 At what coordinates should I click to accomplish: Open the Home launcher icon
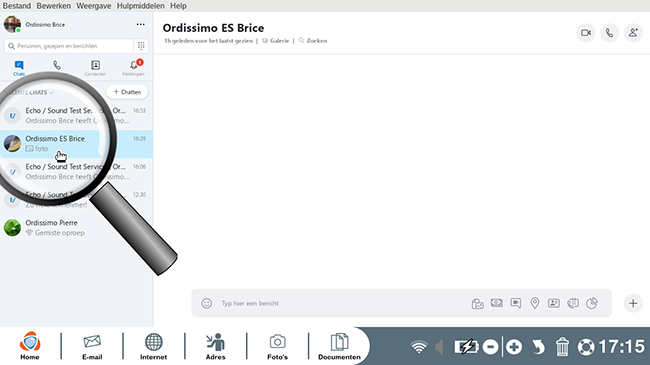(x=30, y=346)
